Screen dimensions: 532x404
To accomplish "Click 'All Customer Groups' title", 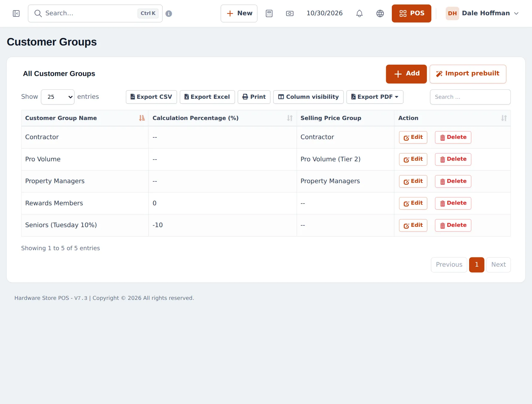I will [x=59, y=74].
